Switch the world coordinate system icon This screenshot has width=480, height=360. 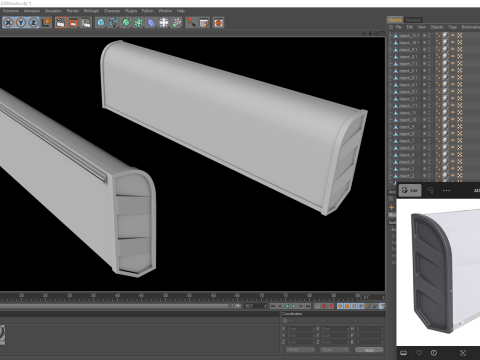click(x=46, y=23)
